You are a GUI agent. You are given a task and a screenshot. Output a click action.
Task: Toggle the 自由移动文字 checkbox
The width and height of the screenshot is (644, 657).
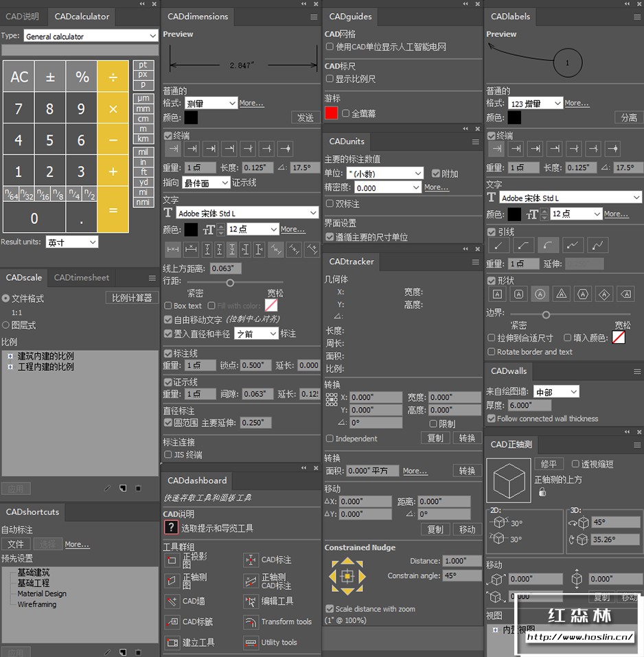pyautogui.click(x=168, y=320)
